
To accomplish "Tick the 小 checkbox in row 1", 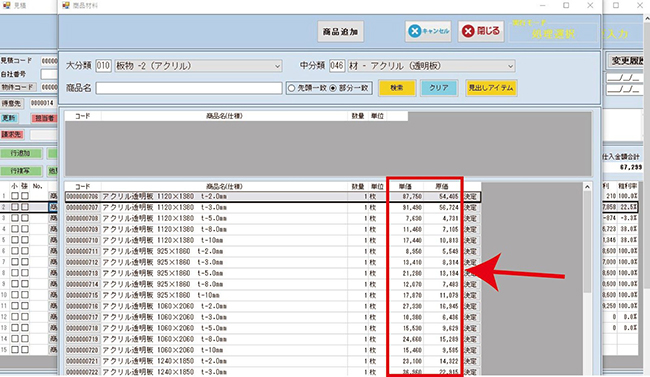I will pyautogui.click(x=15, y=196).
